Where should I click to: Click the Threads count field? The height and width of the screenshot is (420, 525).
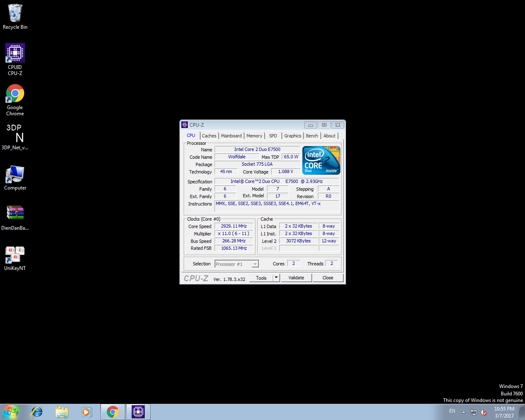tap(332, 263)
